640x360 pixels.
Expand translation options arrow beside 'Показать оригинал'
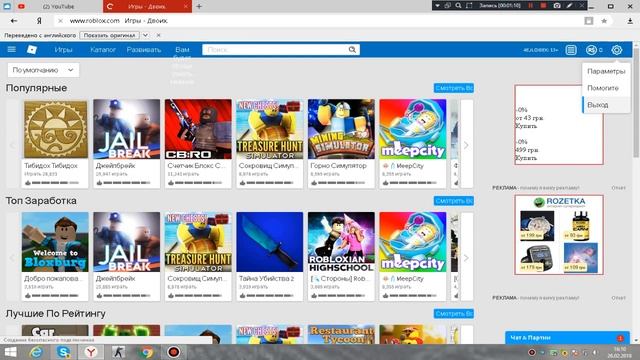[x=145, y=36]
